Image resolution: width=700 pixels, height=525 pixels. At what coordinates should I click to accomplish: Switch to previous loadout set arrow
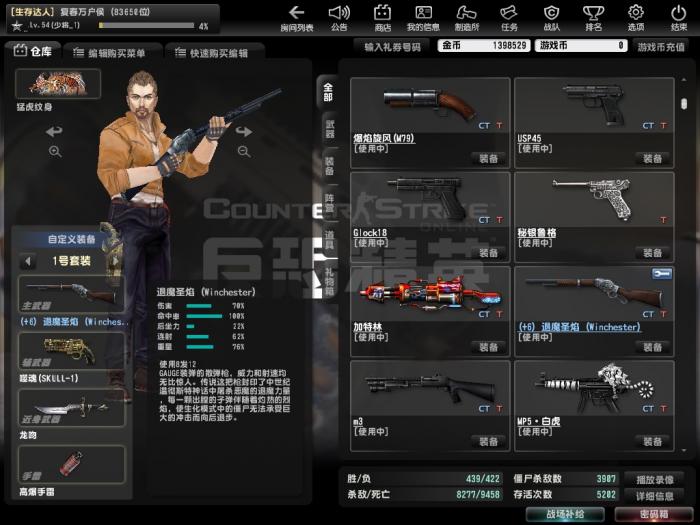28,261
